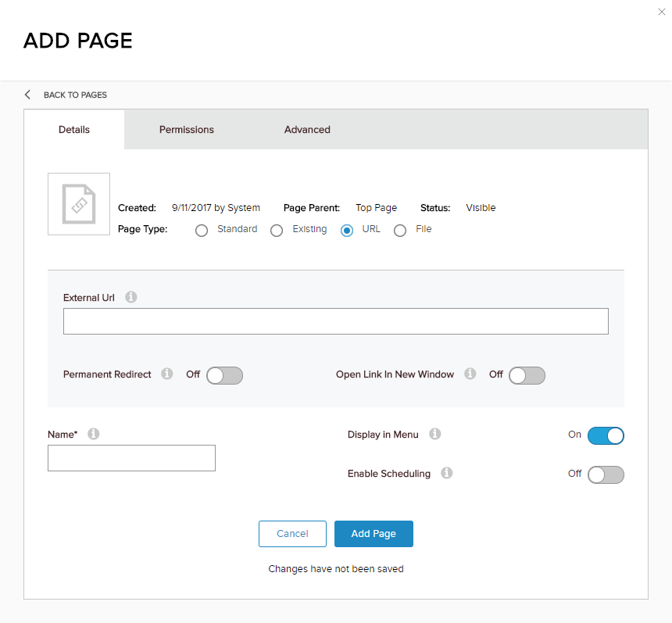Click the External Url info icon
The image size is (672, 623).
(x=131, y=297)
